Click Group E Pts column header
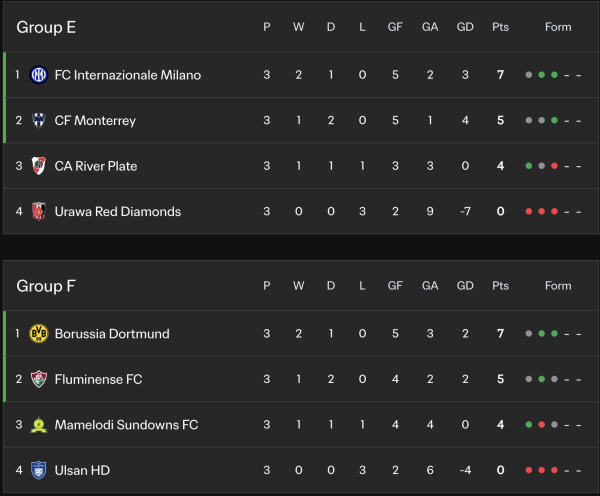The height and width of the screenshot is (496, 600). (500, 27)
